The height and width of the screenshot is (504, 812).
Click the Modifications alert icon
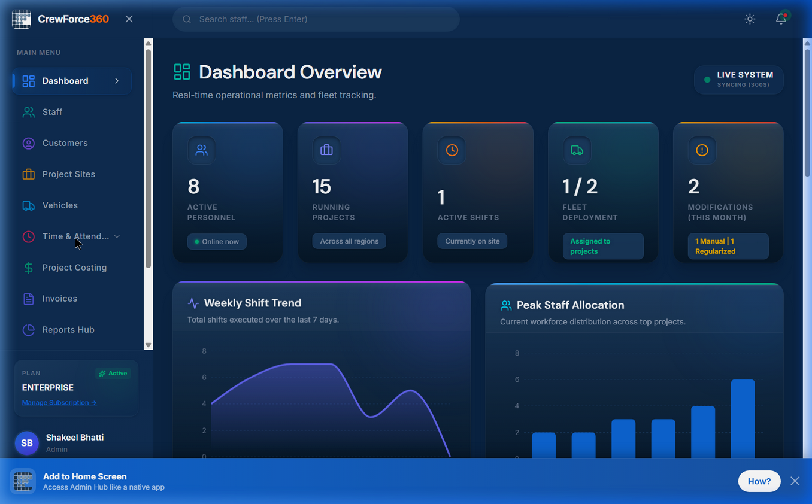702,150
